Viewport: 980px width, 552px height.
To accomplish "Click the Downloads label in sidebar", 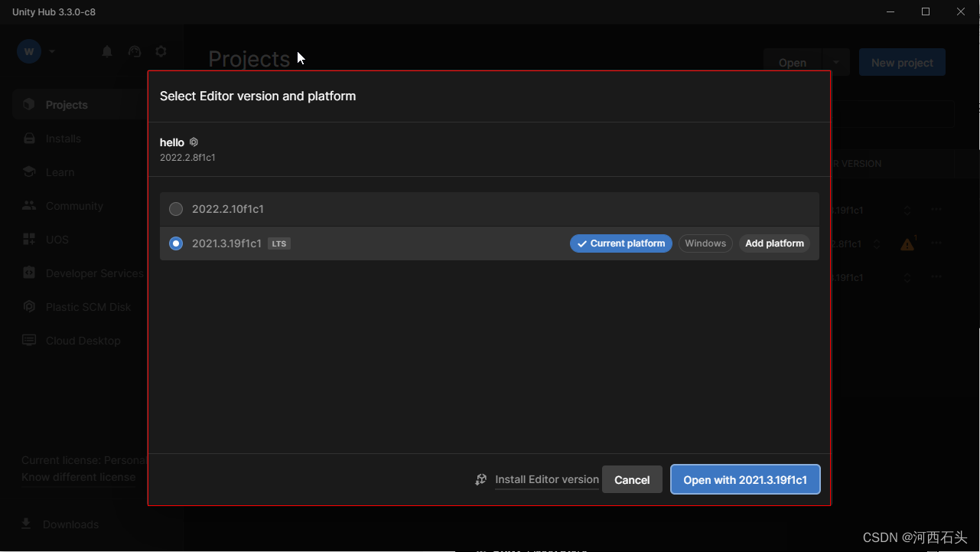I will pyautogui.click(x=70, y=524).
